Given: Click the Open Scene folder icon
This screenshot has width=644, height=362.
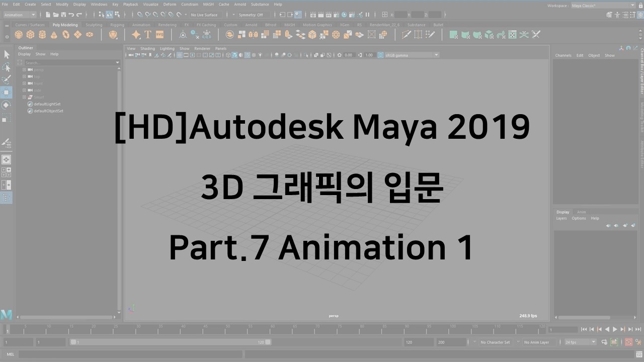Looking at the screenshot, I should click(x=56, y=15).
